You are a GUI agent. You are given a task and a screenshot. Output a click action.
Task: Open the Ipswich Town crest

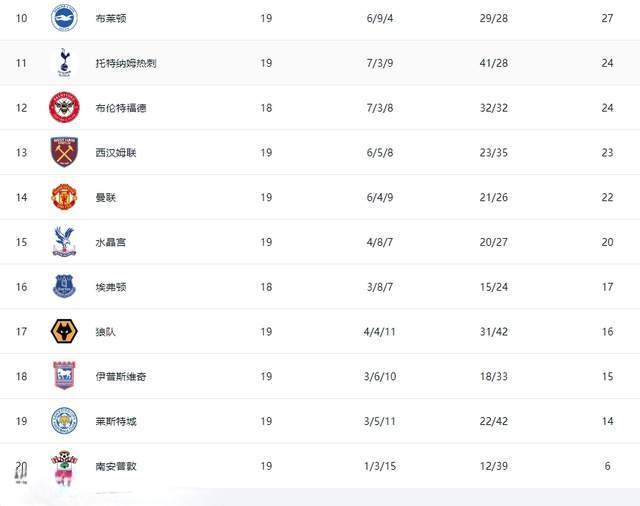point(64,375)
